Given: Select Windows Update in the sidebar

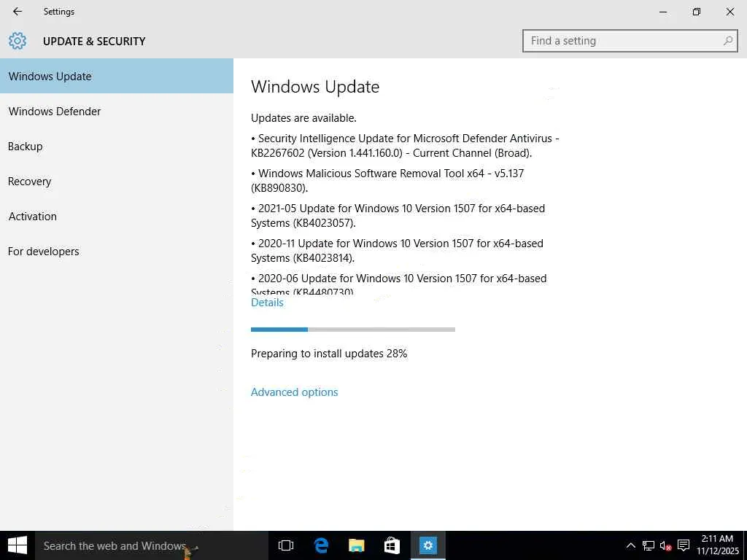Looking at the screenshot, I should tap(117, 76).
